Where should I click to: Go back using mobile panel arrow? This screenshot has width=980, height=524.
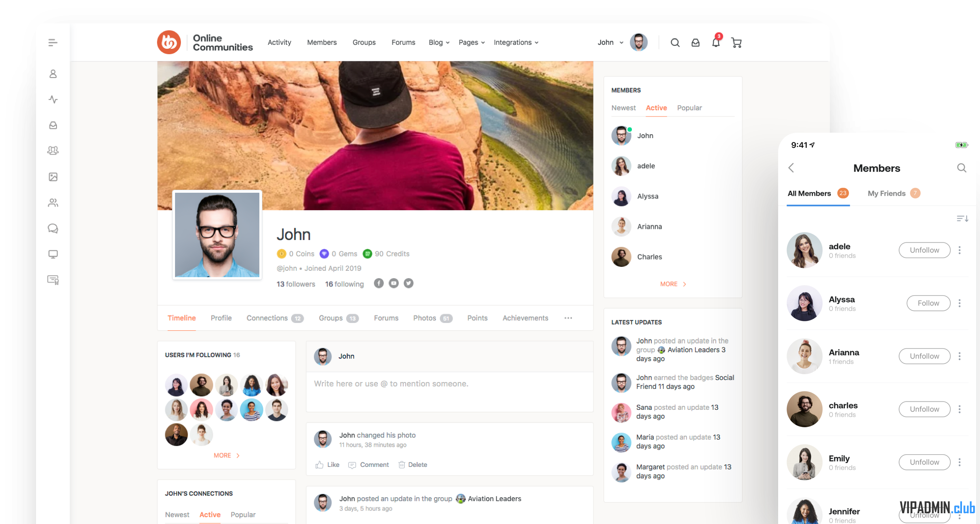791,168
